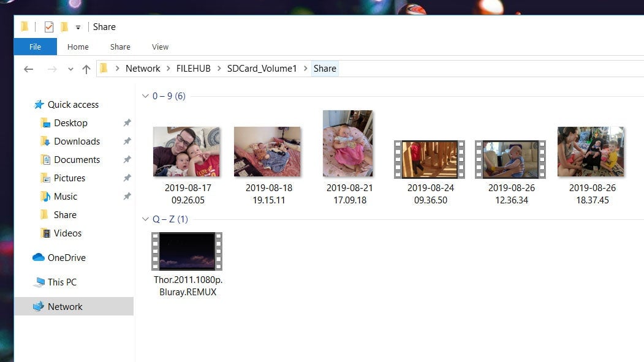Open the Quick Access Toolbar customize dropdown
The image size is (644, 362).
tap(78, 28)
